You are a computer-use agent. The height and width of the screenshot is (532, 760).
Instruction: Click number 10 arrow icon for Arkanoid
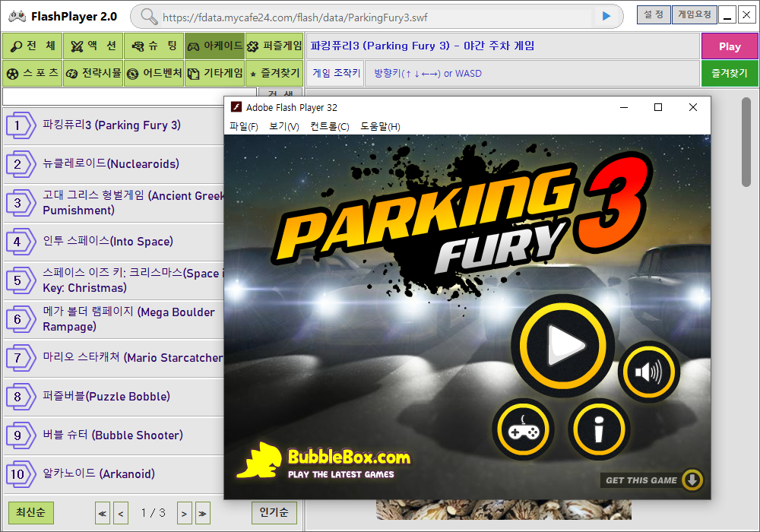tap(21, 474)
